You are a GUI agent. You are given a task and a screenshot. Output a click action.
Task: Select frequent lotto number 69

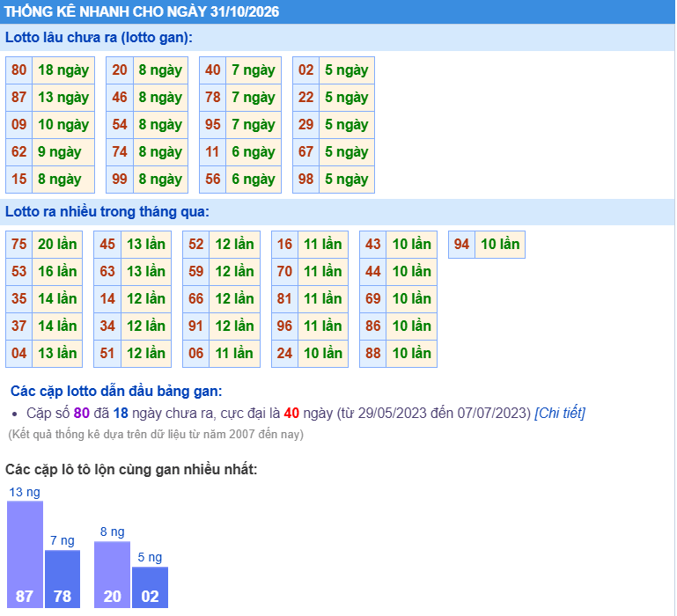coord(373,298)
